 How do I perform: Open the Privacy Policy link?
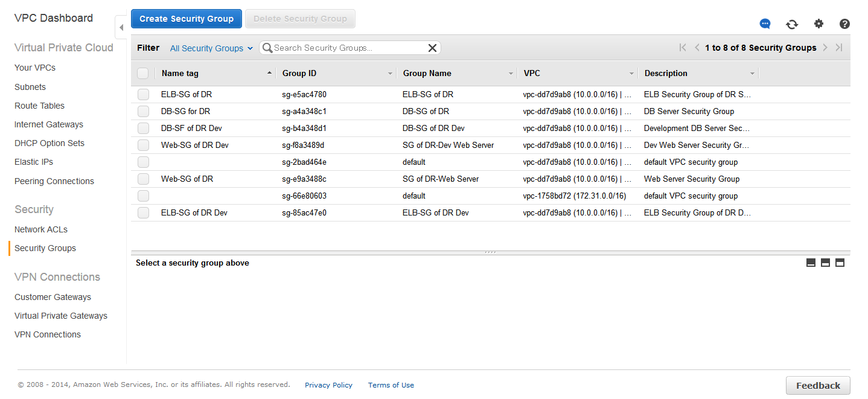(328, 385)
